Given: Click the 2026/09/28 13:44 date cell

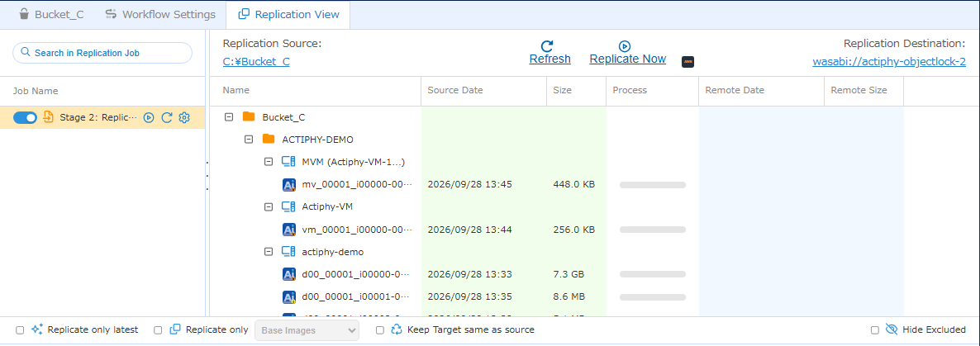Looking at the screenshot, I should click(470, 230).
